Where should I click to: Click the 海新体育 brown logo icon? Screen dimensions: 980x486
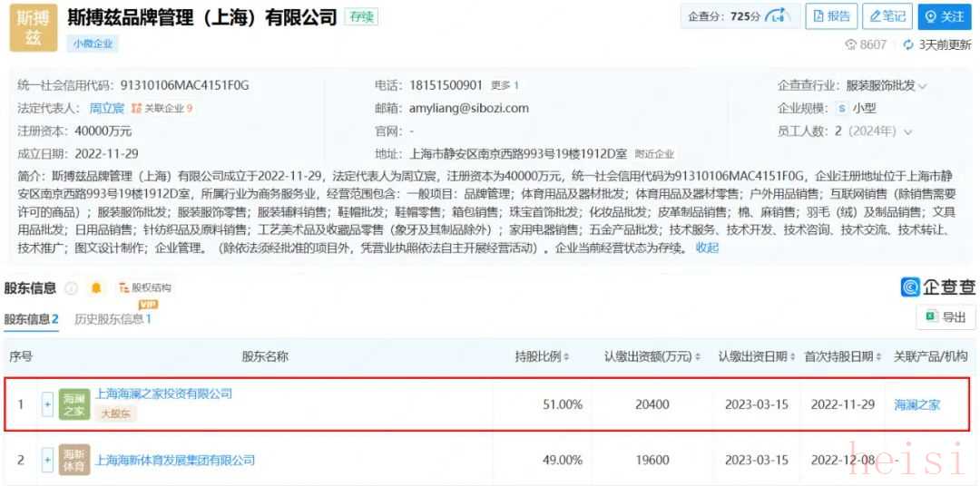[74, 460]
